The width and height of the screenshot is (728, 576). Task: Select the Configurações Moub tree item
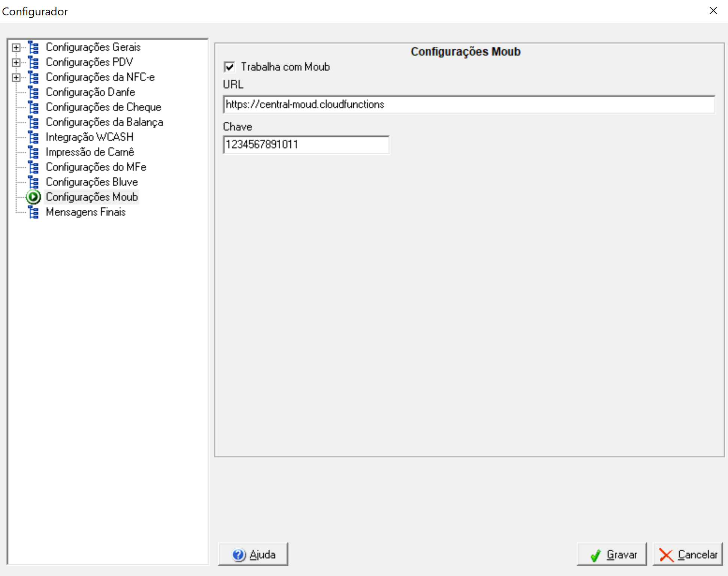pyautogui.click(x=92, y=197)
